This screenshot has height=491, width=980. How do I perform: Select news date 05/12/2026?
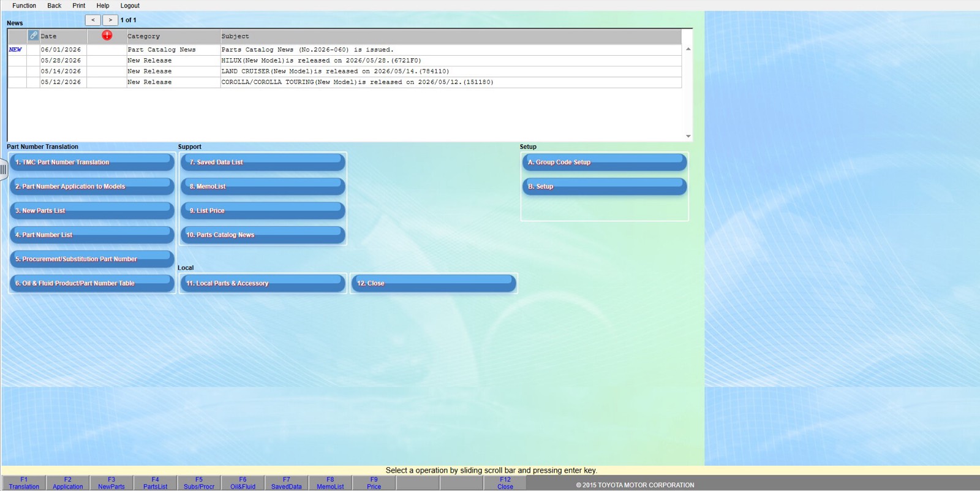click(x=61, y=82)
